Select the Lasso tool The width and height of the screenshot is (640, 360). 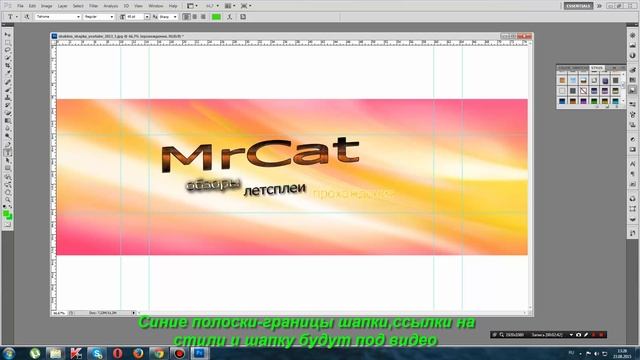[8, 50]
